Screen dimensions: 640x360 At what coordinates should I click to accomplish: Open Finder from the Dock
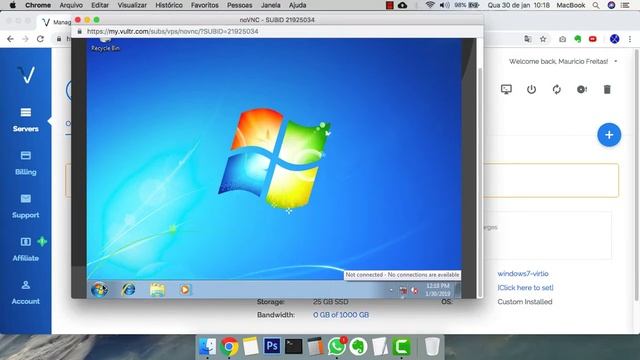click(x=208, y=347)
